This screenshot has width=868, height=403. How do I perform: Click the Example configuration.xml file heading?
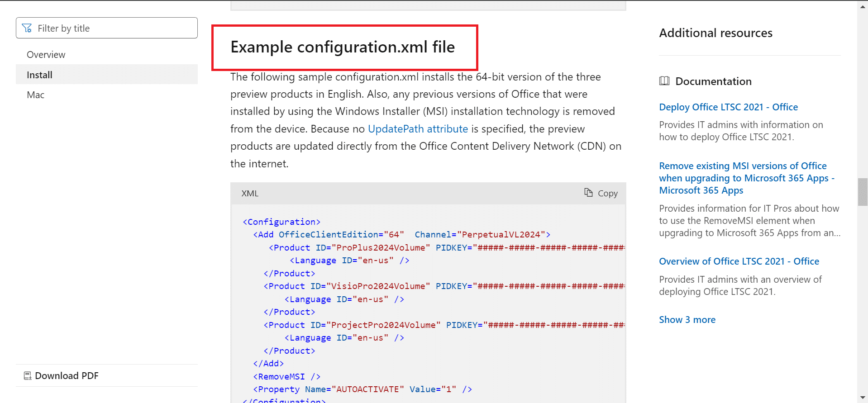tap(343, 47)
